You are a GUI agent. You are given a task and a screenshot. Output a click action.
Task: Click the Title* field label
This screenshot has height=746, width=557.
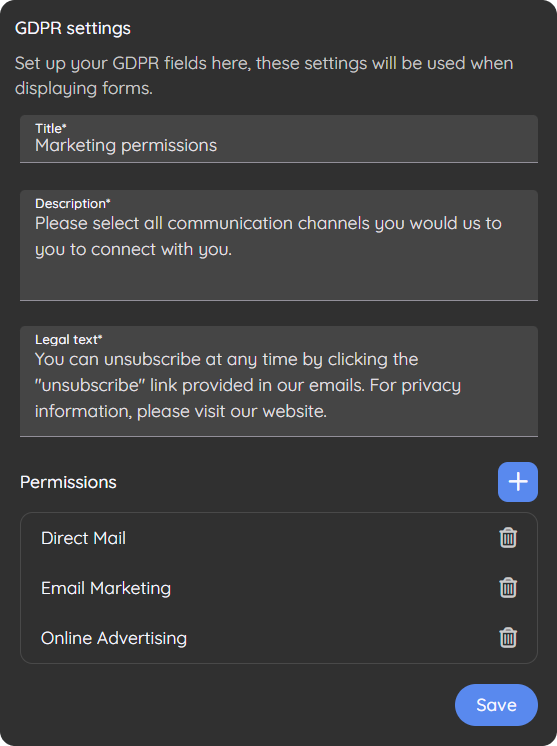(x=50, y=128)
